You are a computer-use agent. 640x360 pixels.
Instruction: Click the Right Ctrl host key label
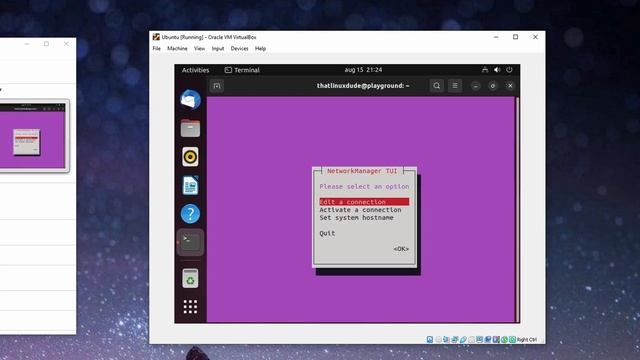pyautogui.click(x=527, y=340)
